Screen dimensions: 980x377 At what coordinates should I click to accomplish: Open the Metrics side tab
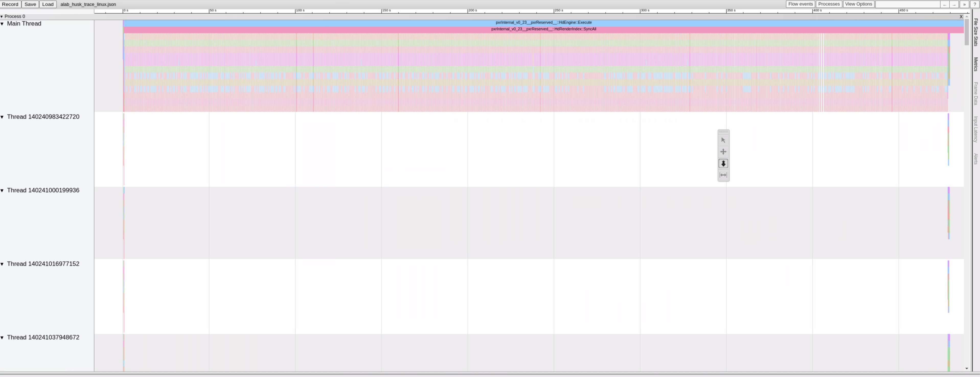click(976, 64)
